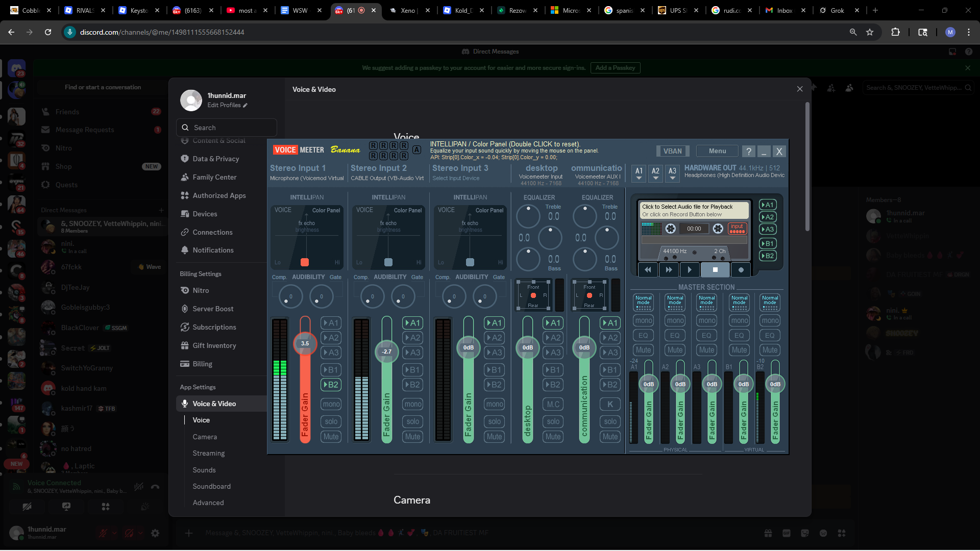Open Authorized Apps in Discord settings
Image resolution: width=980 pixels, height=551 pixels.
click(222, 195)
